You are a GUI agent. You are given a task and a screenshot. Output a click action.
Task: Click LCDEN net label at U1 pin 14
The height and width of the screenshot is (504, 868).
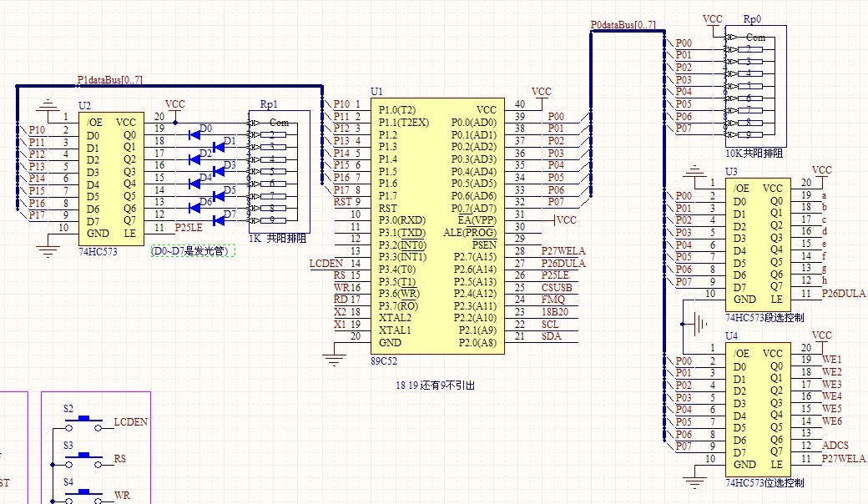pos(326,264)
